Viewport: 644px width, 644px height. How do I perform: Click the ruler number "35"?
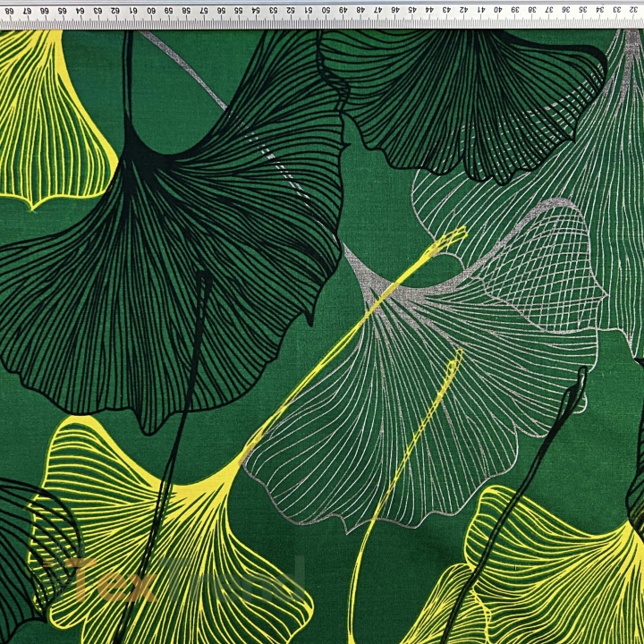click(x=583, y=9)
